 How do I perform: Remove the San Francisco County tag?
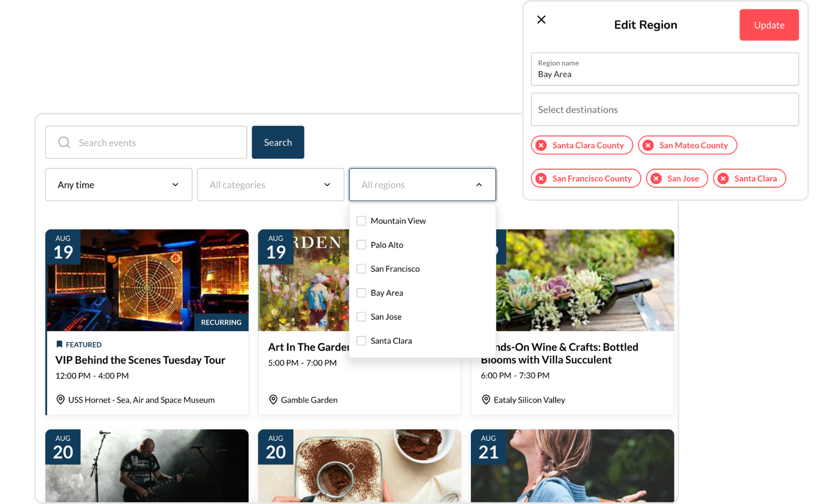click(542, 179)
